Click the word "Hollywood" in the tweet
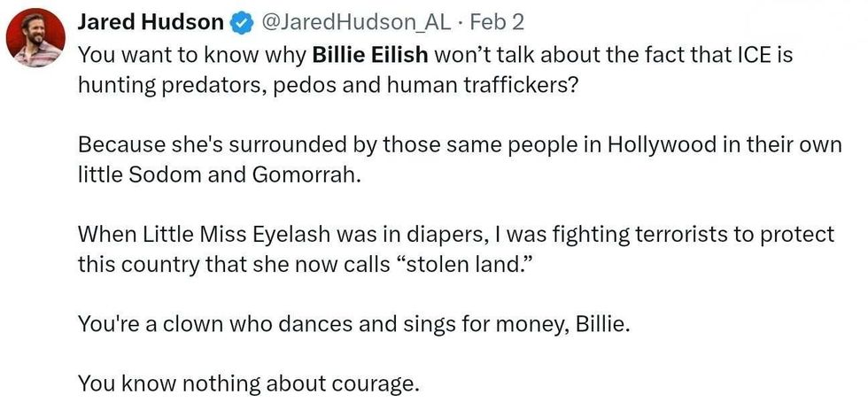This screenshot has height=410, width=868. tap(664, 144)
